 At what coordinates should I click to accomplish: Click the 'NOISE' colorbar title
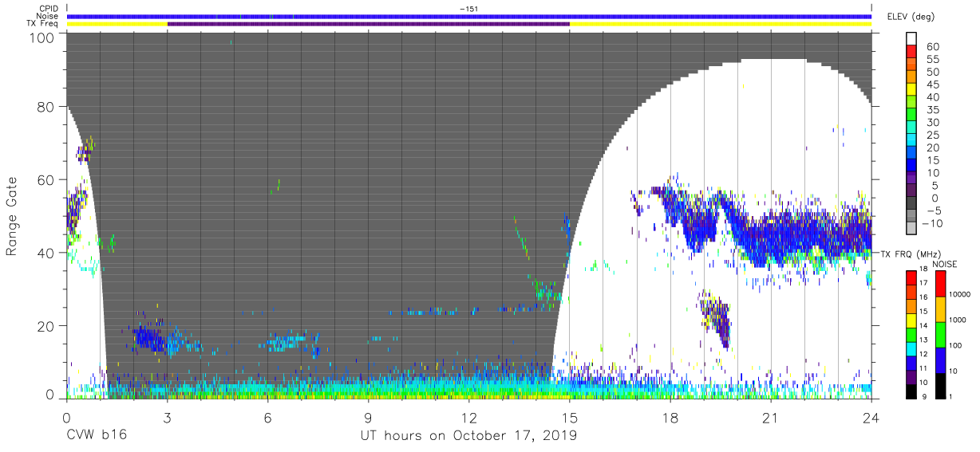pyautogui.click(x=945, y=264)
